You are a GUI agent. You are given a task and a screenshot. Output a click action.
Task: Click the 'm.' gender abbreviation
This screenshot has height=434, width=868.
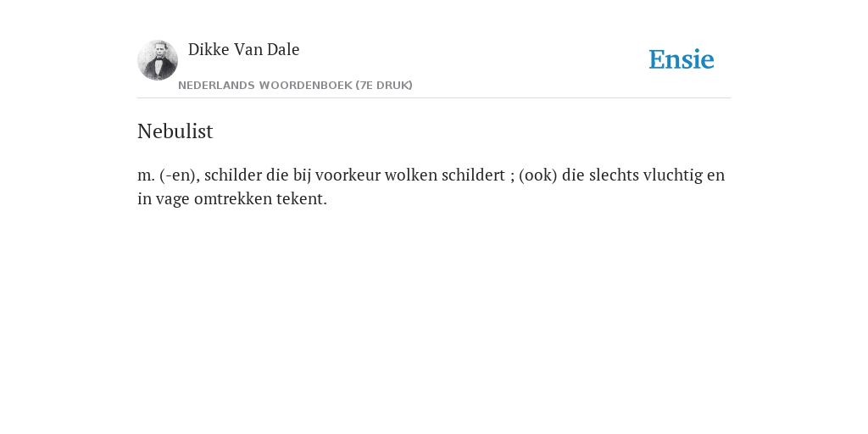tap(146, 176)
